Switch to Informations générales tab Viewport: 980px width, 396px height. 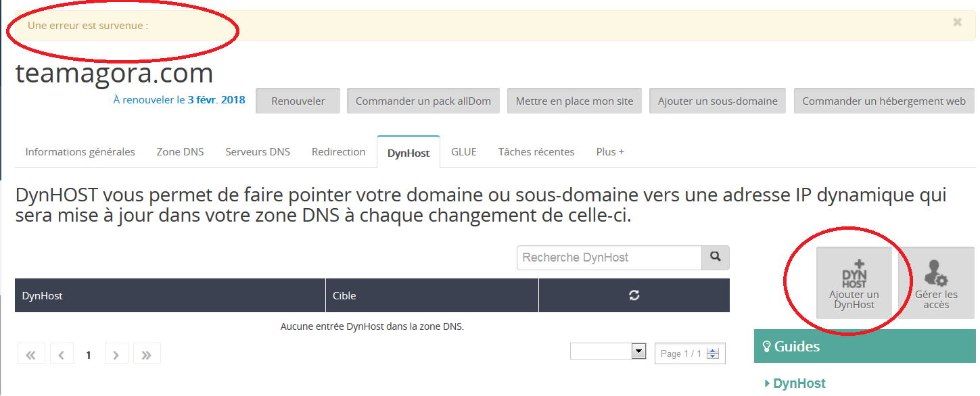click(80, 151)
